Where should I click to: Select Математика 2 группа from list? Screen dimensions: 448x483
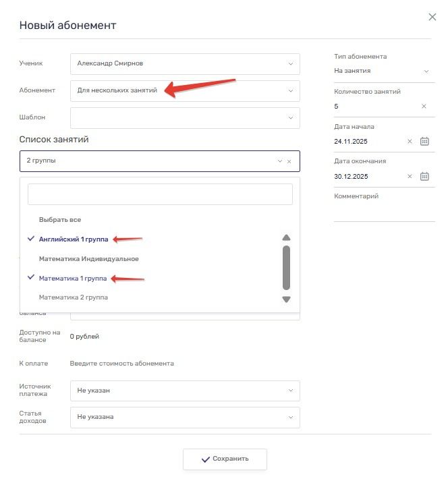pyautogui.click(x=73, y=297)
